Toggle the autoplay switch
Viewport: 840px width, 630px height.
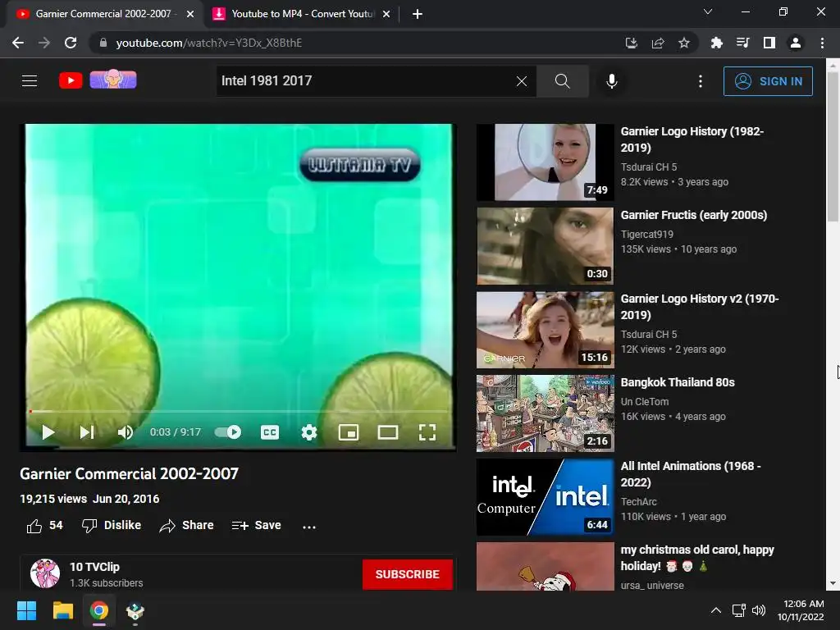(x=228, y=431)
